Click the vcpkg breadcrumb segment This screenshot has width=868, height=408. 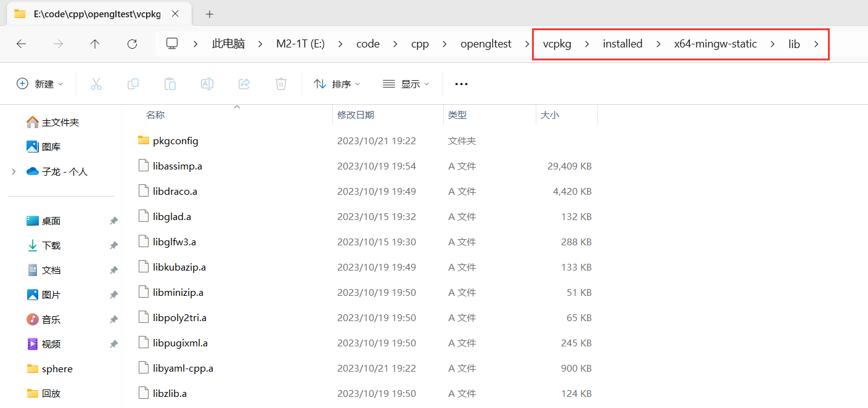(557, 44)
